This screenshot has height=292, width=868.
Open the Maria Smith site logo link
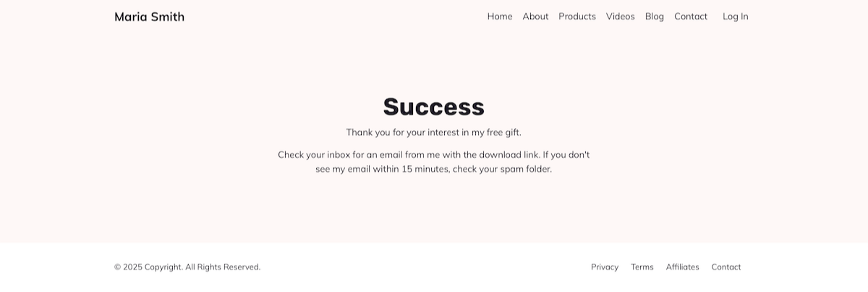coord(149,17)
